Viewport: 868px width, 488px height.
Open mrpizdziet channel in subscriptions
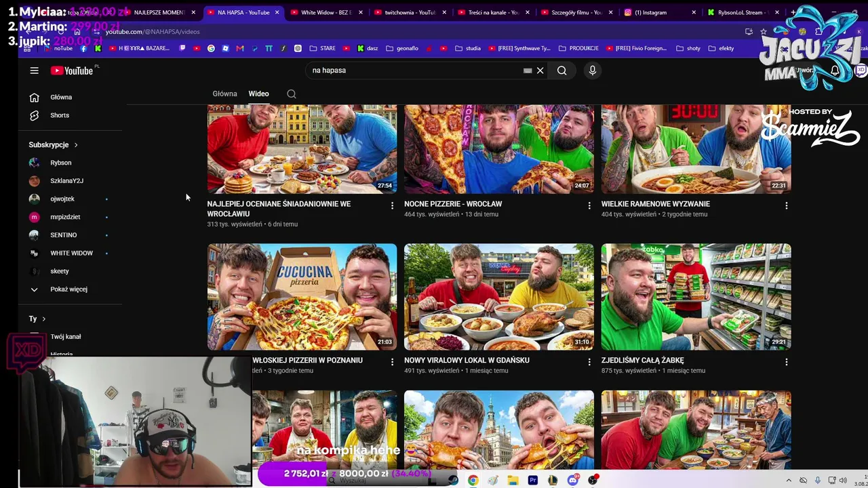point(65,217)
